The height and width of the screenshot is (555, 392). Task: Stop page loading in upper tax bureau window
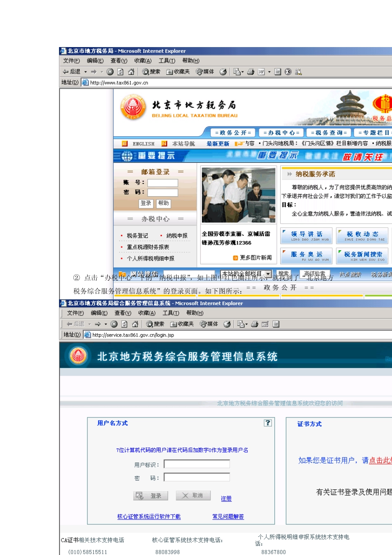point(110,72)
